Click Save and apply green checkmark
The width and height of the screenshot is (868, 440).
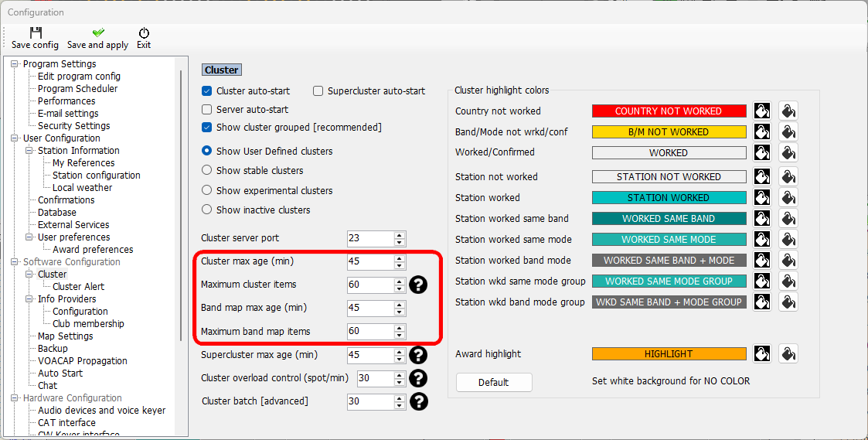coord(98,32)
